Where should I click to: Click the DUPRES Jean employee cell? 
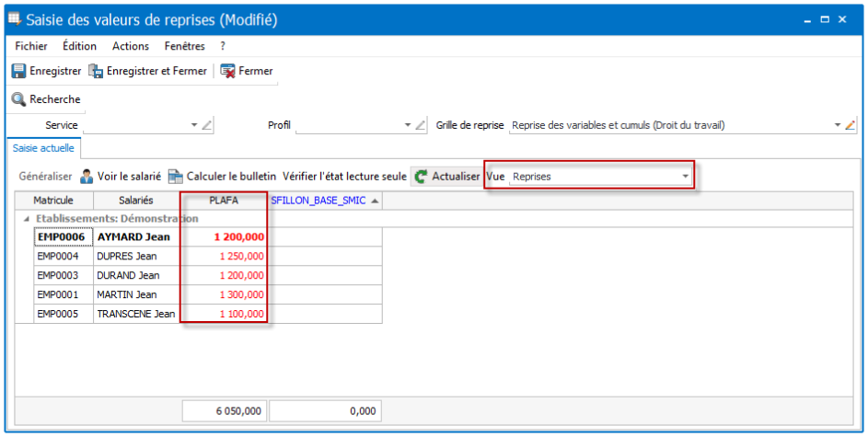click(x=137, y=257)
